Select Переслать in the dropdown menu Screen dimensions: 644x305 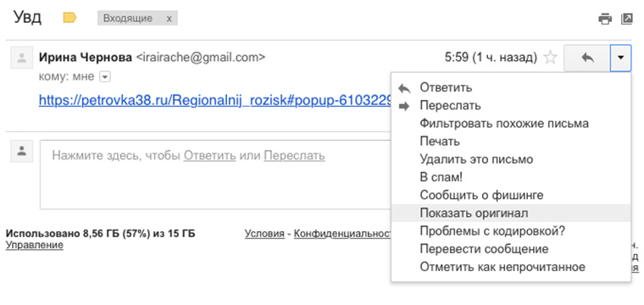450,106
